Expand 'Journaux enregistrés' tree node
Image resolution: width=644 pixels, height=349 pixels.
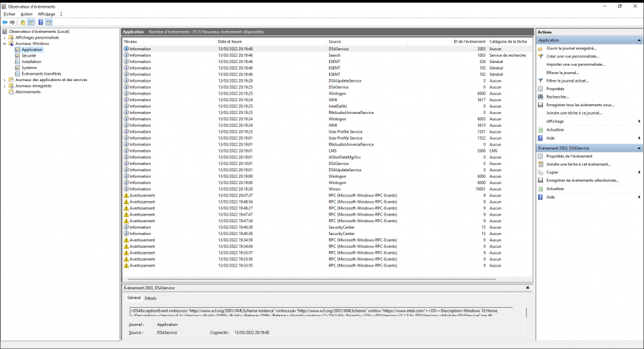click(5, 86)
